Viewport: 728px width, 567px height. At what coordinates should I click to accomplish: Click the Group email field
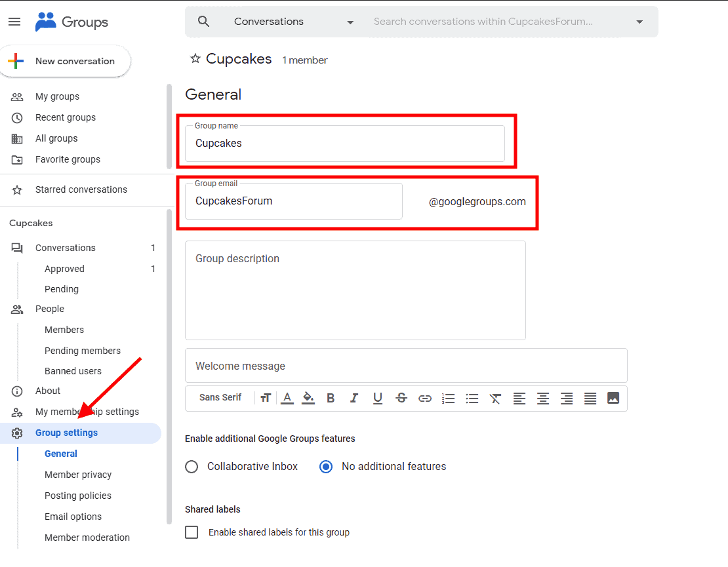293,201
